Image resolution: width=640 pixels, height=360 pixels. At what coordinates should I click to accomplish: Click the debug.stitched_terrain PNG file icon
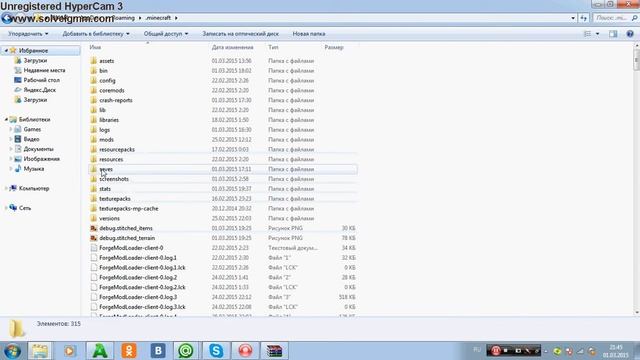pyautogui.click(x=93, y=238)
